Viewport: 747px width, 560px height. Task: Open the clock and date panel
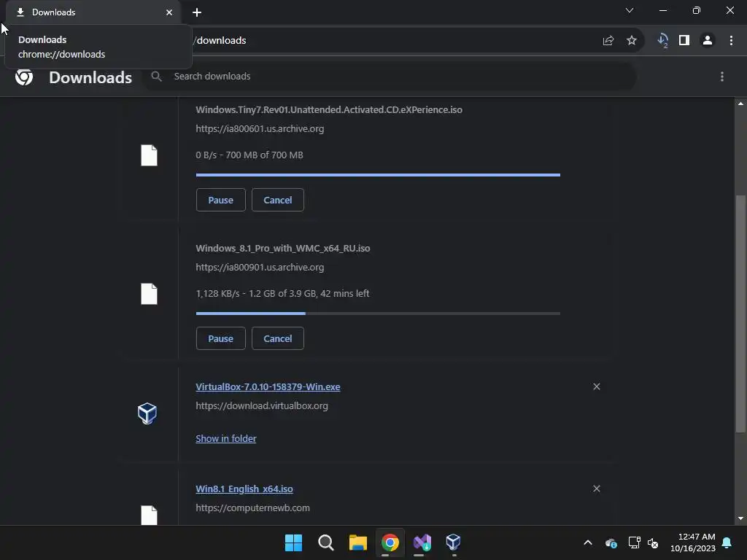coord(693,542)
